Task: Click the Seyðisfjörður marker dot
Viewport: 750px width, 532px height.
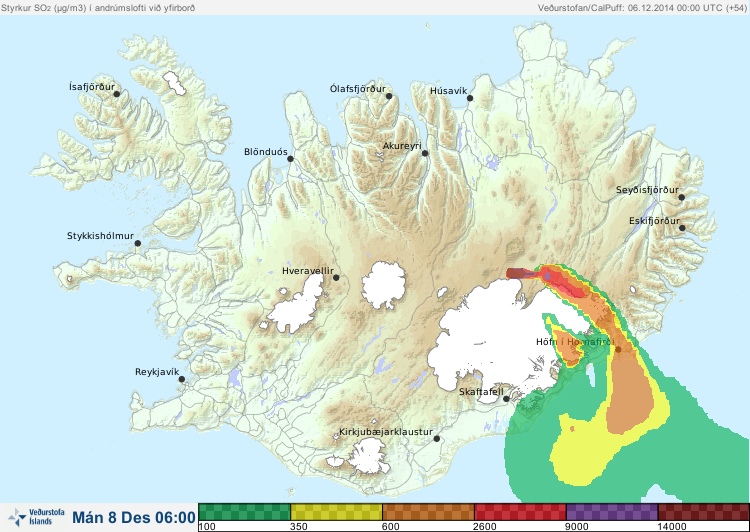Action: click(682, 197)
